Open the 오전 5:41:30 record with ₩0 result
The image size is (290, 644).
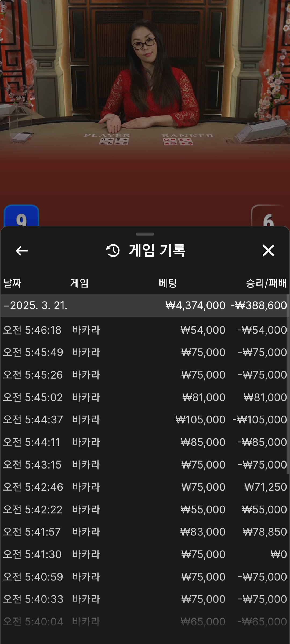145,554
